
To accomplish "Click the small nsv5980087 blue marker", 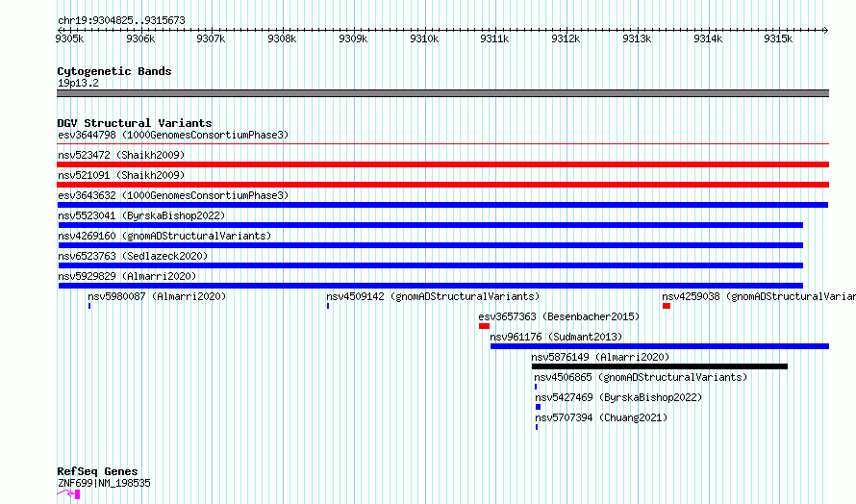I will pyautogui.click(x=89, y=306).
